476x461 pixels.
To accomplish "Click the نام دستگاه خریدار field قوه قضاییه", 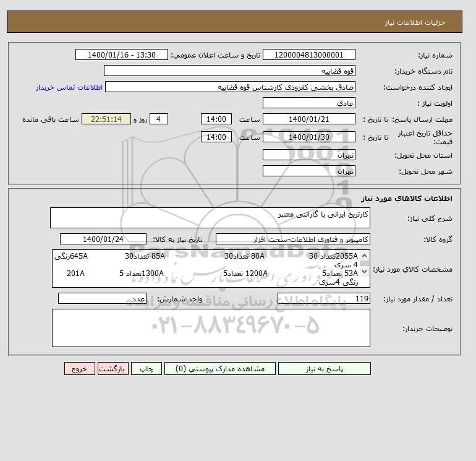I will (x=229, y=71).
